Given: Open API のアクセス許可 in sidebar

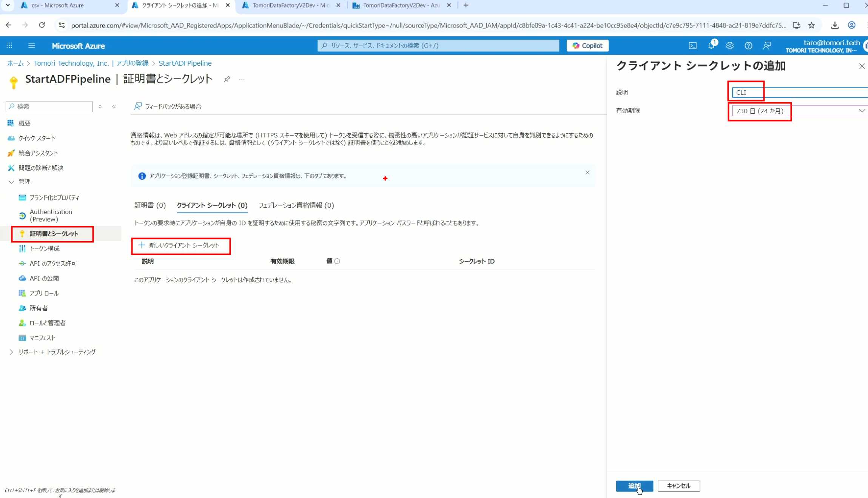Looking at the screenshot, I should coord(53,264).
